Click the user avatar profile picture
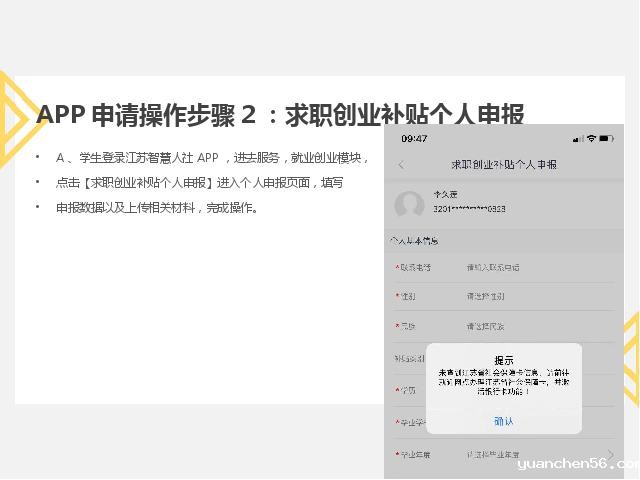The height and width of the screenshot is (480, 640). click(x=409, y=205)
